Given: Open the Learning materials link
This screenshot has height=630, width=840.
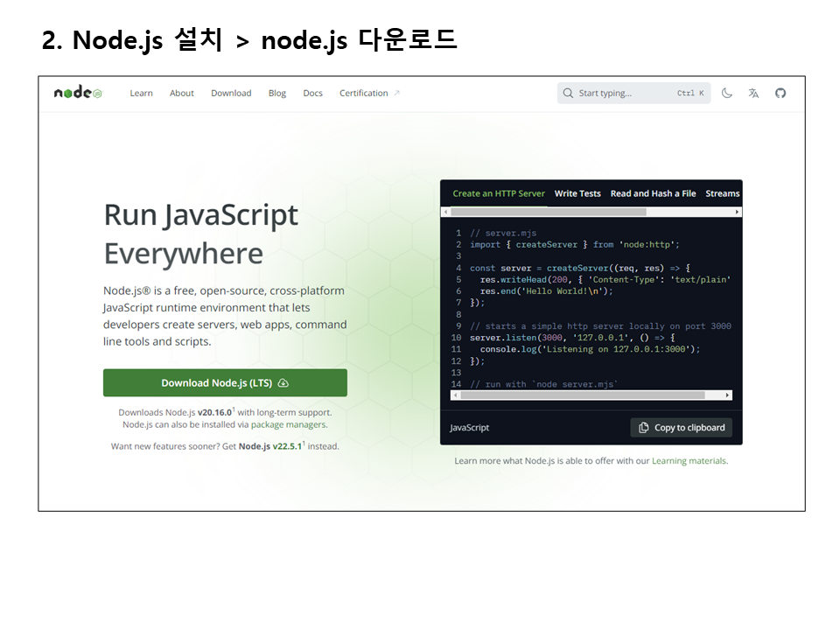Looking at the screenshot, I should [689, 461].
